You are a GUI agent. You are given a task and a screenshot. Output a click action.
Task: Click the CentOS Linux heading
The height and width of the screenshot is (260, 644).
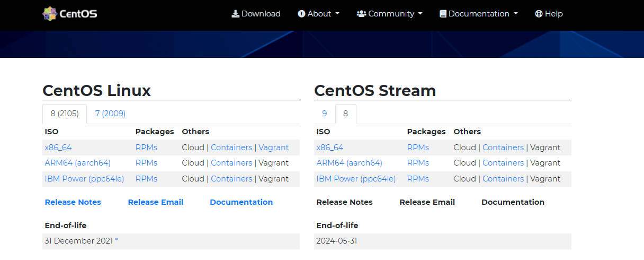pyautogui.click(x=97, y=91)
